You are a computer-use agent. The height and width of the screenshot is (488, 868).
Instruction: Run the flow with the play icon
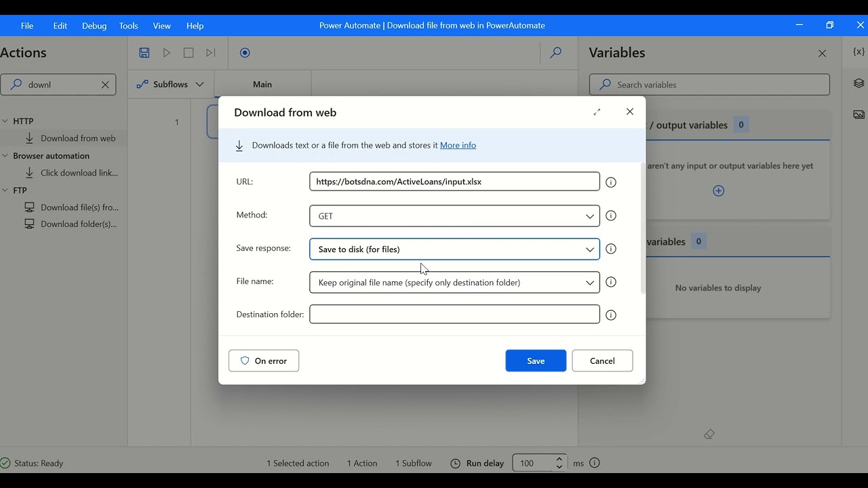pyautogui.click(x=167, y=53)
